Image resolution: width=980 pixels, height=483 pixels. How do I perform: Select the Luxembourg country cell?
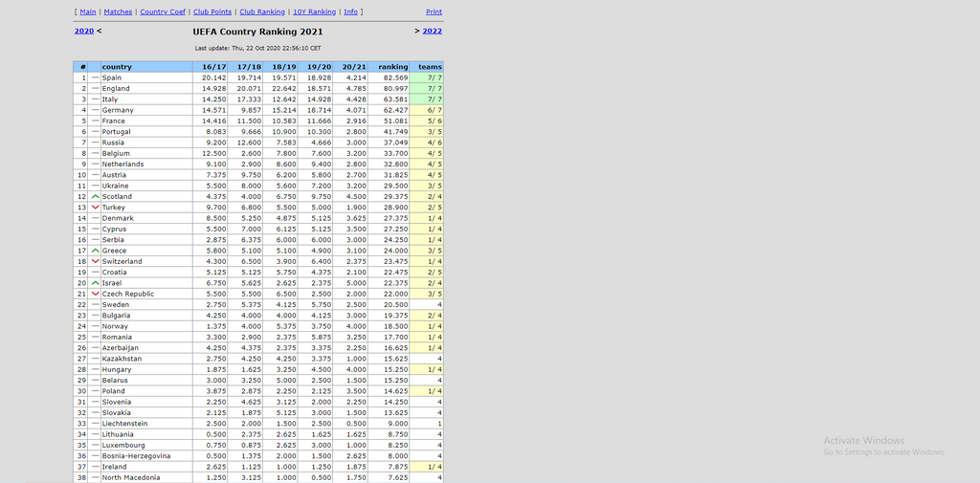coord(146,445)
